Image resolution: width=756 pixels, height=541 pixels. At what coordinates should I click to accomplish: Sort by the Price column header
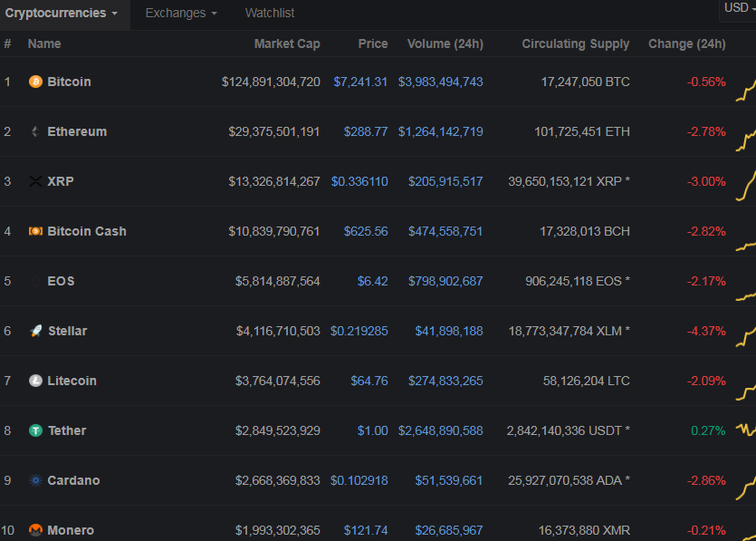pyautogui.click(x=373, y=43)
